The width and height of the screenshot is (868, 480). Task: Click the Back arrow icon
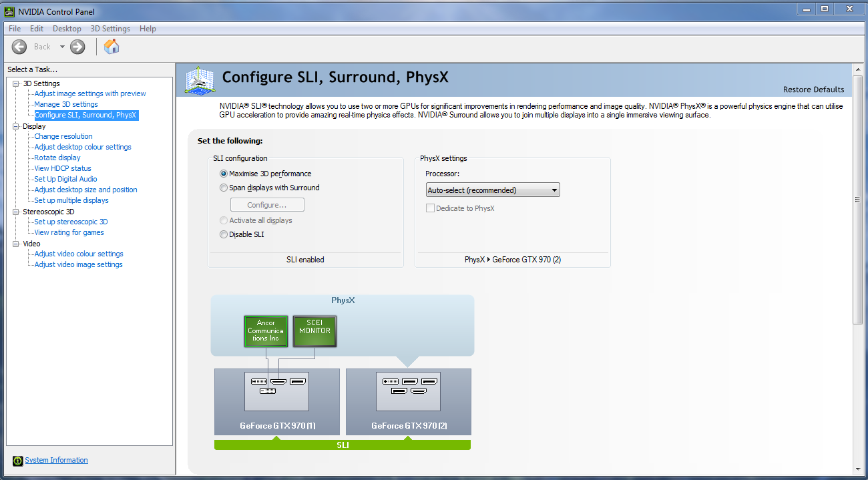point(19,47)
